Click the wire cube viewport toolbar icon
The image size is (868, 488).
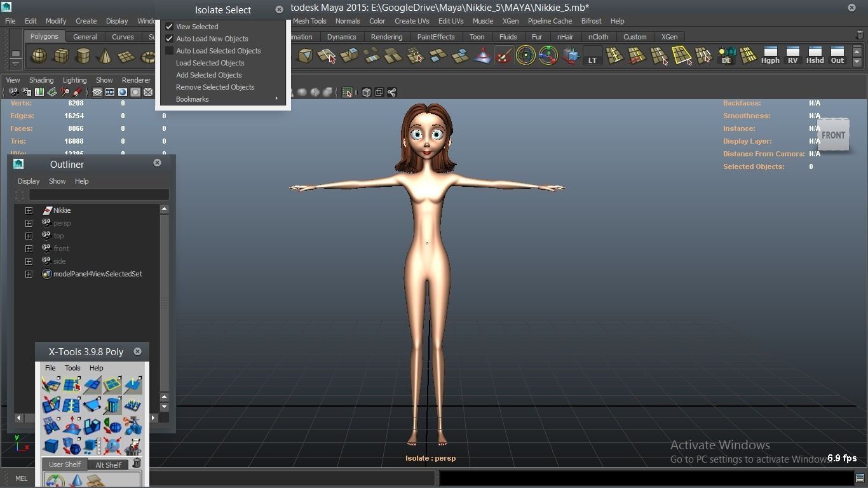(x=367, y=93)
